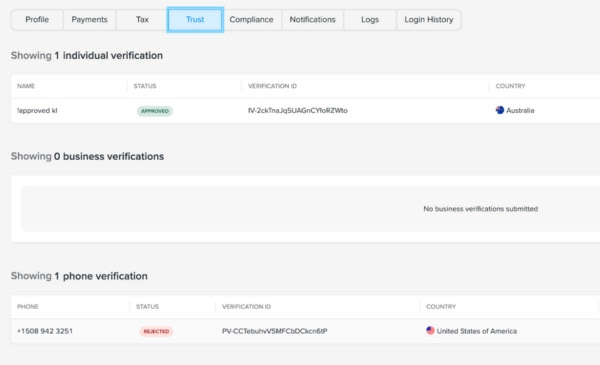600x365 pixels.
Task: Open individual verification ID starting IV-2ck
Action: [298, 111]
